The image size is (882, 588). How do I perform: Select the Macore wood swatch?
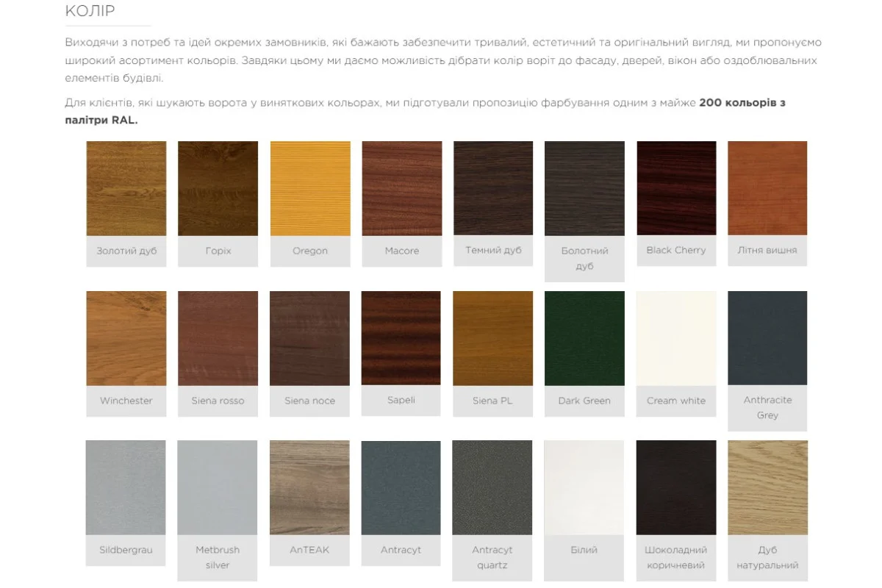[x=401, y=188]
